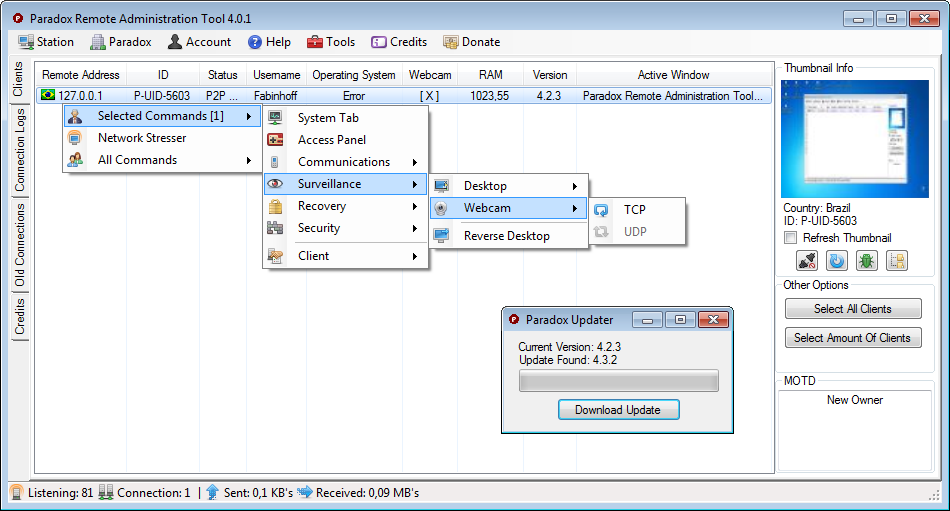Click the Communications phone icon
The image size is (950, 511).
pos(274,162)
